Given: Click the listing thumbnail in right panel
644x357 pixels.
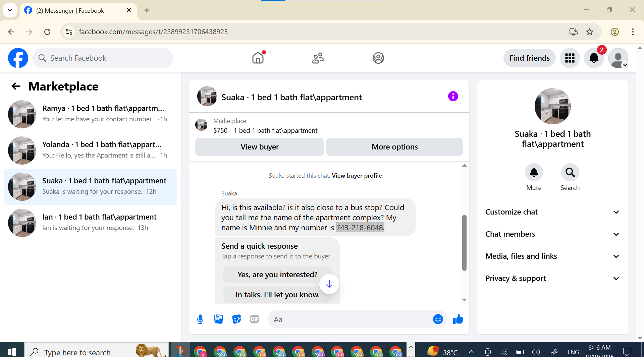Looking at the screenshot, I should point(552,106).
